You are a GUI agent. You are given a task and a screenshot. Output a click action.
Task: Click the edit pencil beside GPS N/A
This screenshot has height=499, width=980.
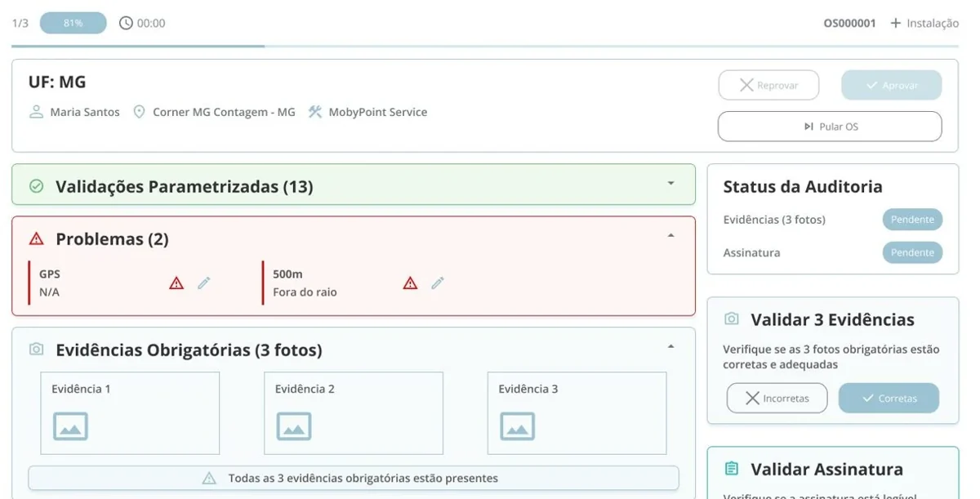click(204, 283)
